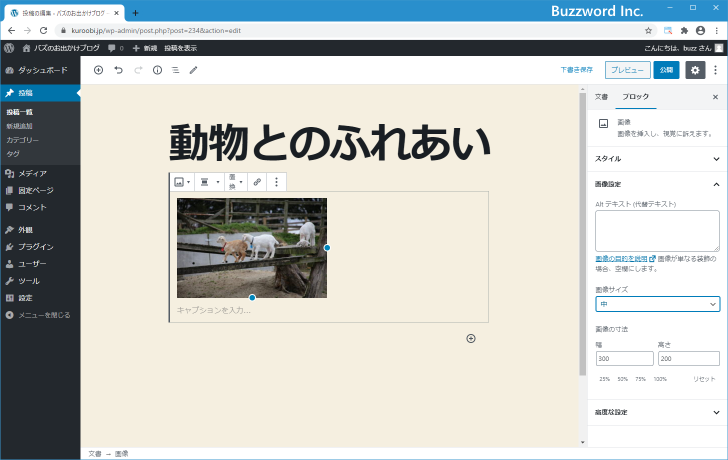Open the comments bubble in admin bar

pos(116,48)
